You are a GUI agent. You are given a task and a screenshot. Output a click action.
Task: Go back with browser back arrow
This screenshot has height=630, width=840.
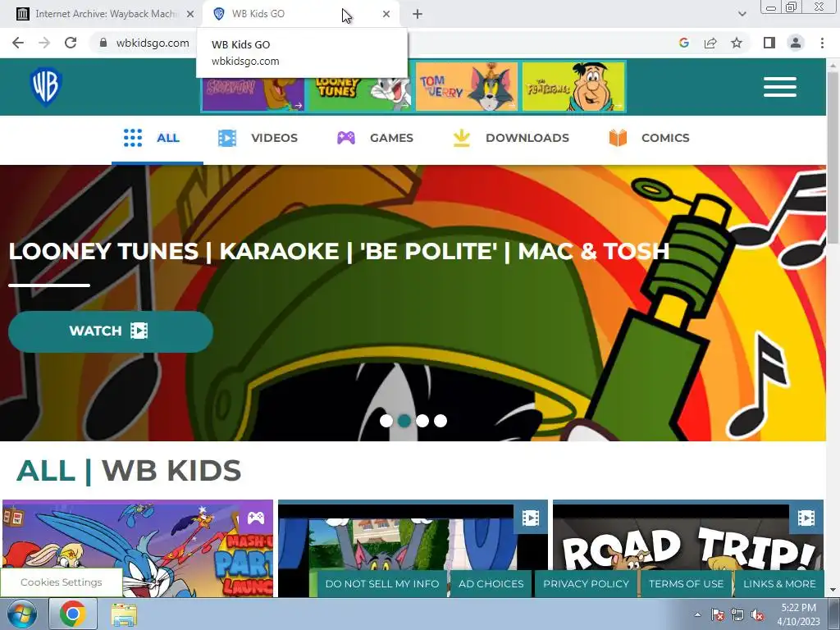tap(18, 43)
